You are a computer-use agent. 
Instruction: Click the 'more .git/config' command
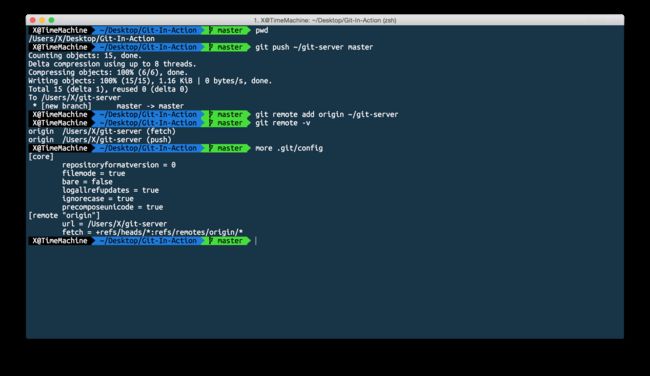point(289,148)
